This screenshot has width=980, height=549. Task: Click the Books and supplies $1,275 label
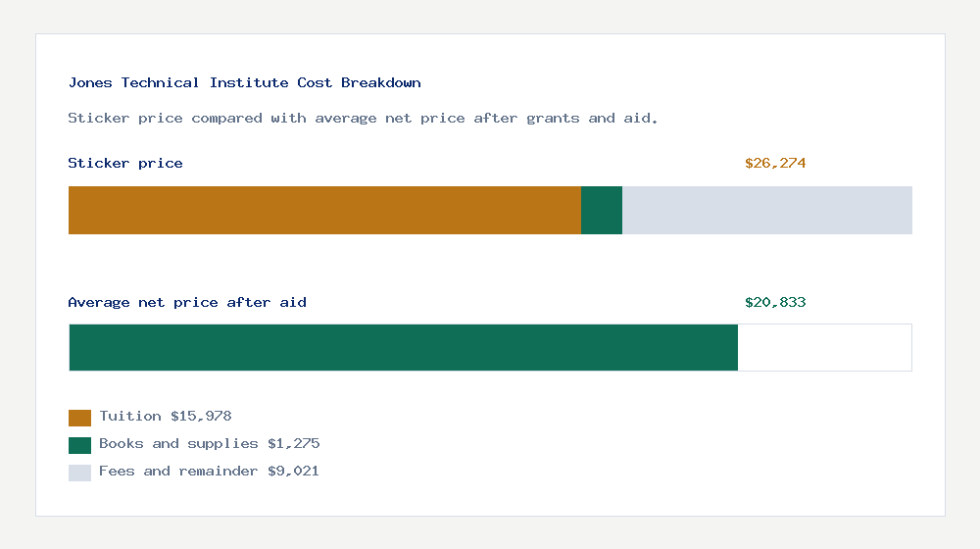click(210, 444)
